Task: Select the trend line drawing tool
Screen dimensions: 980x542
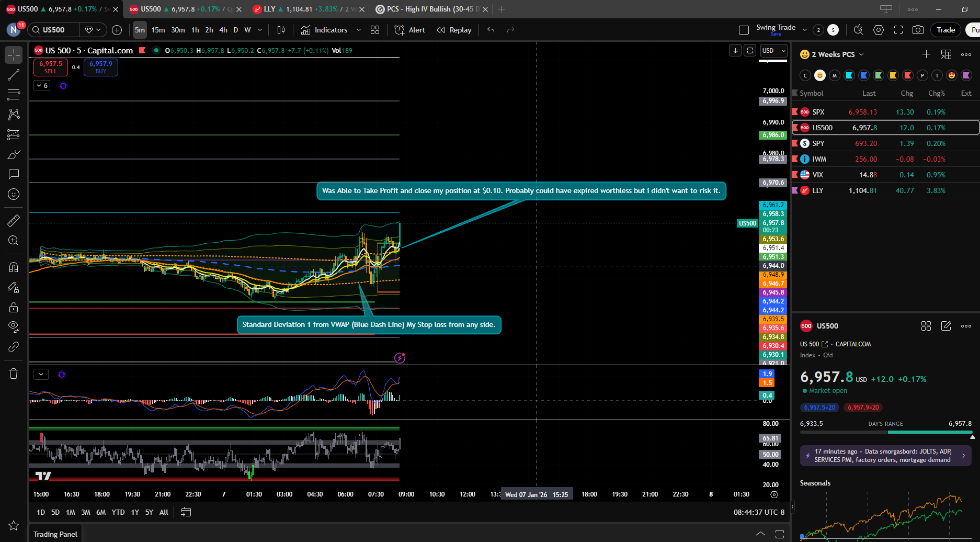Action: (14, 75)
